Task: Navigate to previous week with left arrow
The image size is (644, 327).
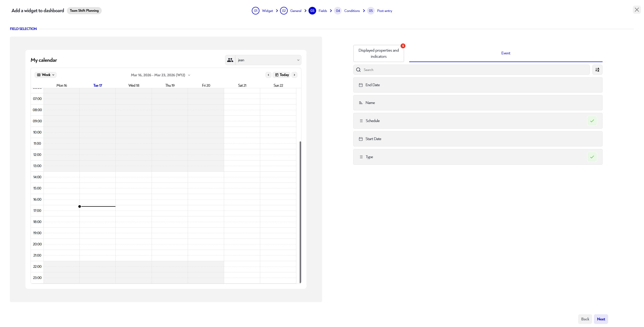Action: click(268, 75)
